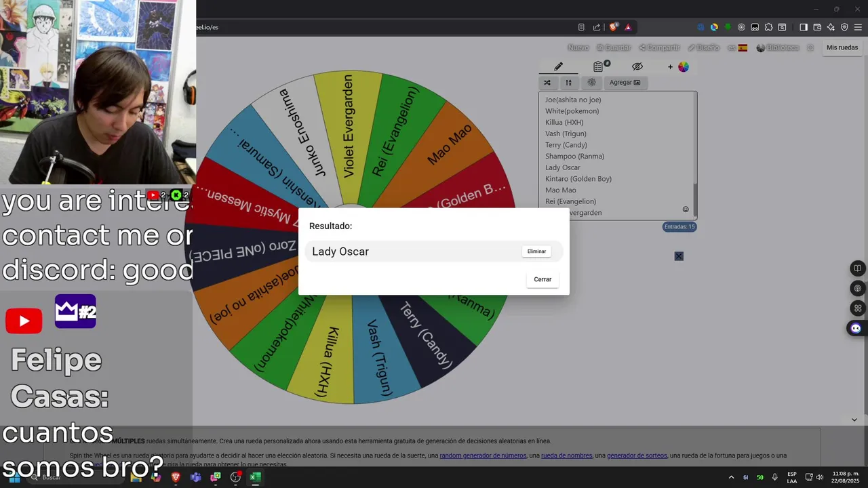Click the entry 'Kintaro (Golden Boy)' in the list

578,179
